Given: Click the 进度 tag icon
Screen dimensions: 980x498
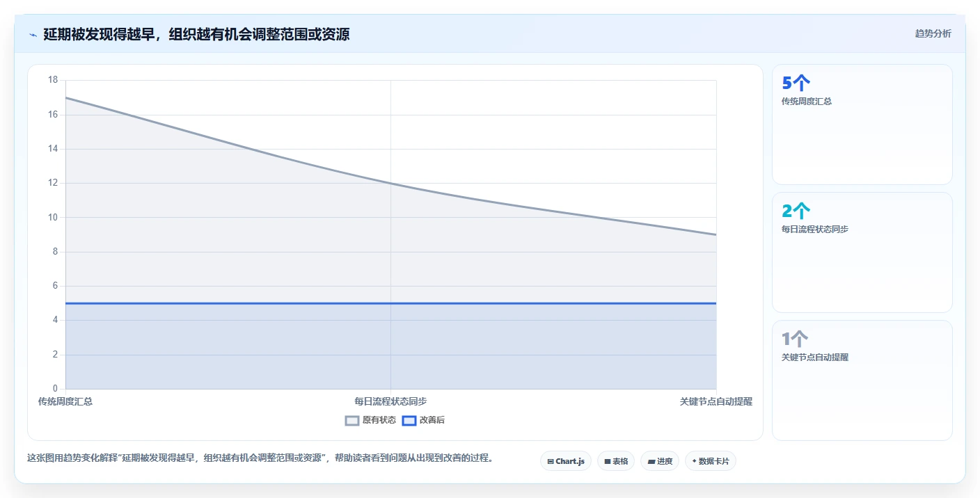Looking at the screenshot, I should (x=651, y=461).
